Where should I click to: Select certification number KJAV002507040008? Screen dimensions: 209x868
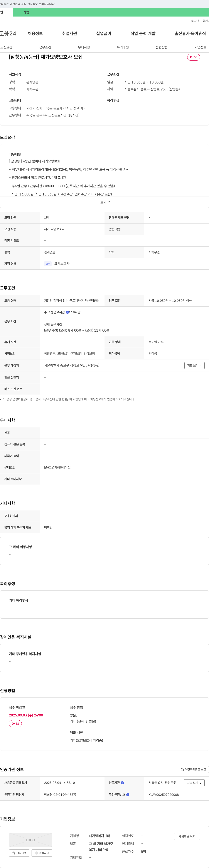pos(164,795)
